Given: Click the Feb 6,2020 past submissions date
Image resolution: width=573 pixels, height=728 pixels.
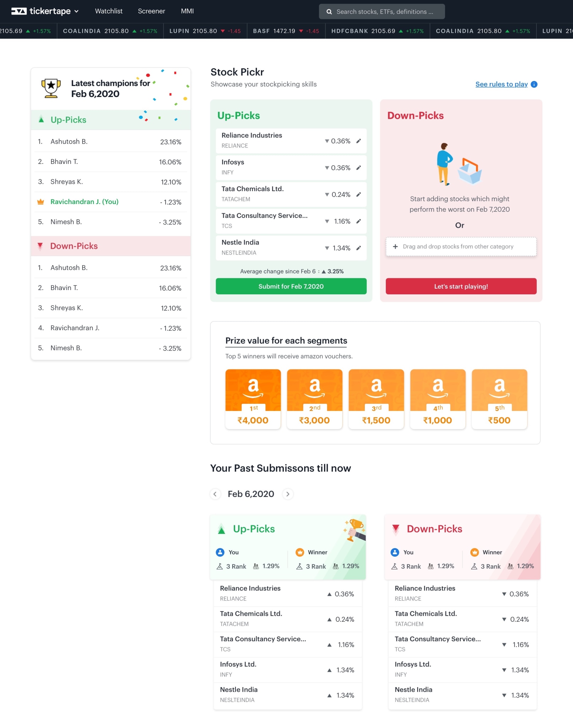Looking at the screenshot, I should click(251, 494).
